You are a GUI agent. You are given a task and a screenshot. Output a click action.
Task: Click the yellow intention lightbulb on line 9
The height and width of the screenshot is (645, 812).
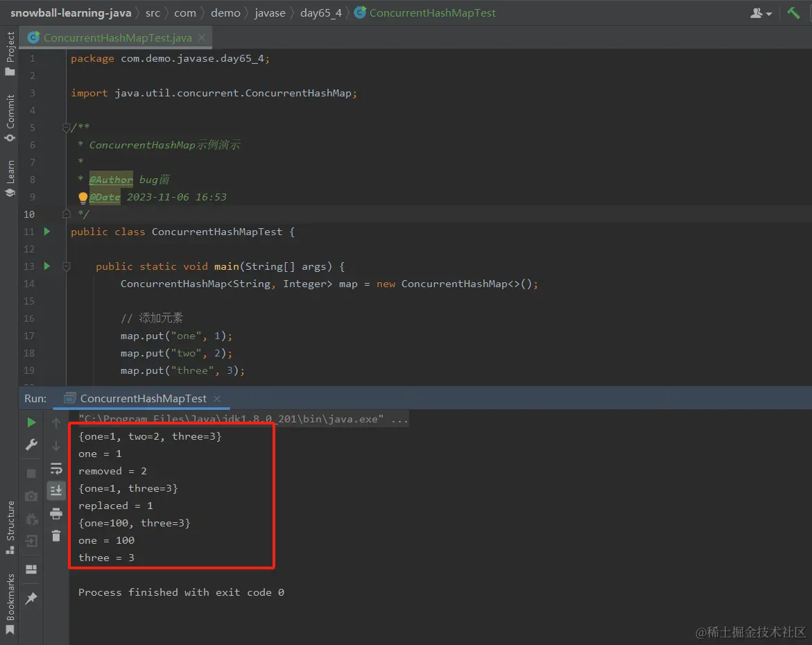(x=83, y=198)
